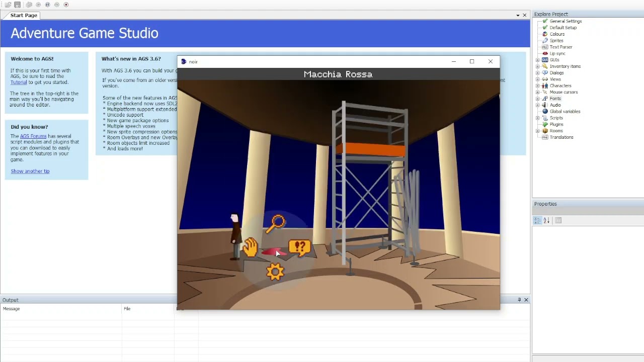Click the Run toolbar icon
This screenshot has width=644, height=362.
[38, 5]
